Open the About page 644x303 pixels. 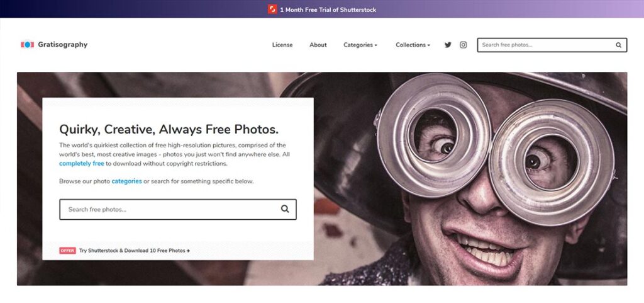tap(318, 45)
